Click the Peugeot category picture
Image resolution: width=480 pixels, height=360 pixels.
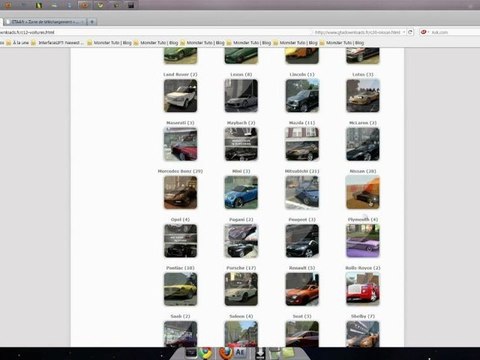point(302,241)
